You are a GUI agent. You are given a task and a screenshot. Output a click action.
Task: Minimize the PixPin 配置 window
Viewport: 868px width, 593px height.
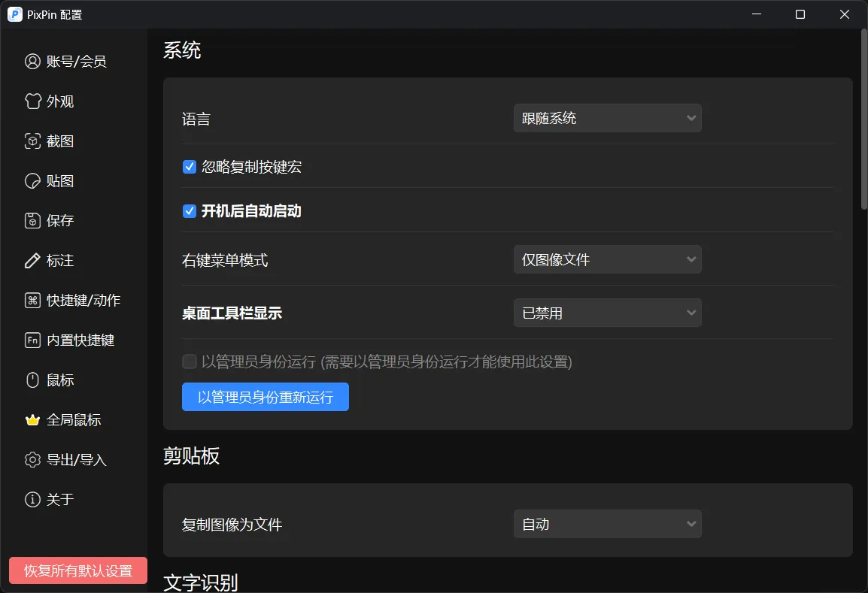tap(757, 14)
